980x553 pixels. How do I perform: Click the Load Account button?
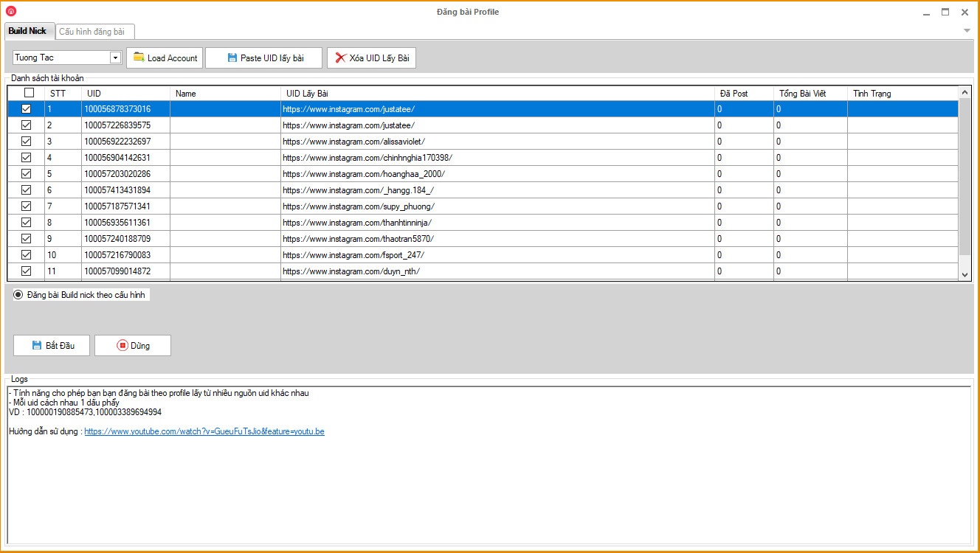165,58
